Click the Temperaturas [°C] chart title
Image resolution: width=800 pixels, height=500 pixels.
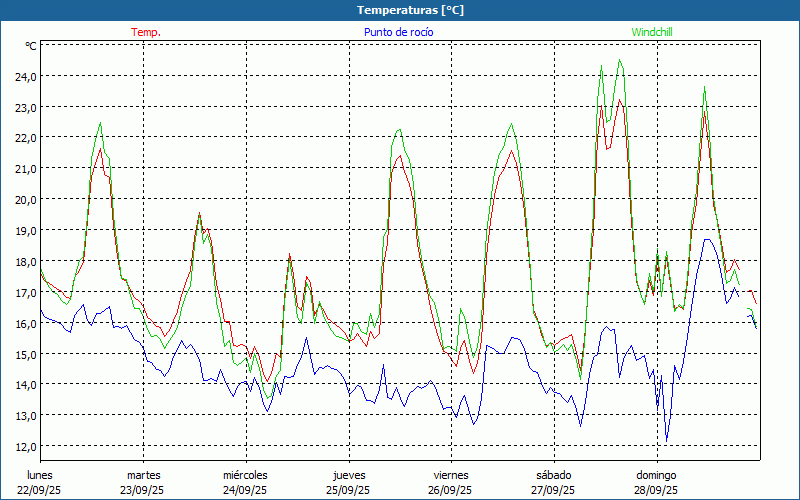[410, 10]
